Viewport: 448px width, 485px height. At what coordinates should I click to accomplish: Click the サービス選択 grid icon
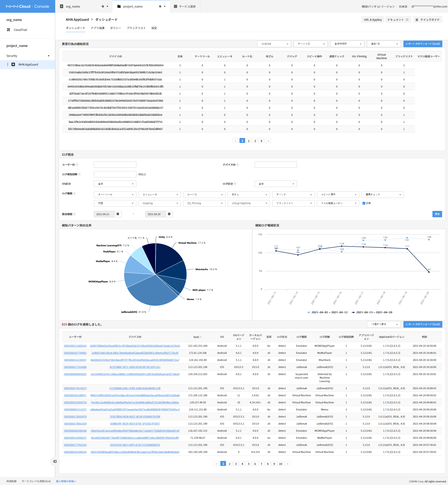(x=176, y=7)
